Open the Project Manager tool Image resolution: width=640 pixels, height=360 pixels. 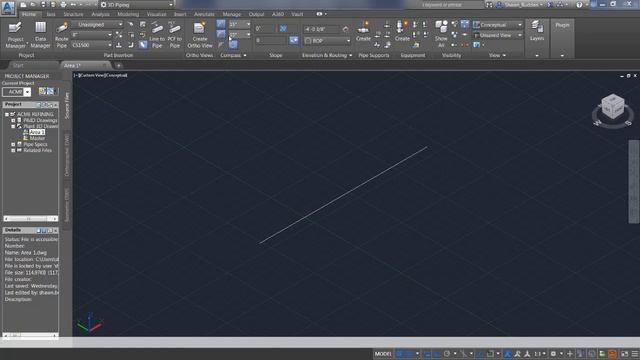click(15, 35)
